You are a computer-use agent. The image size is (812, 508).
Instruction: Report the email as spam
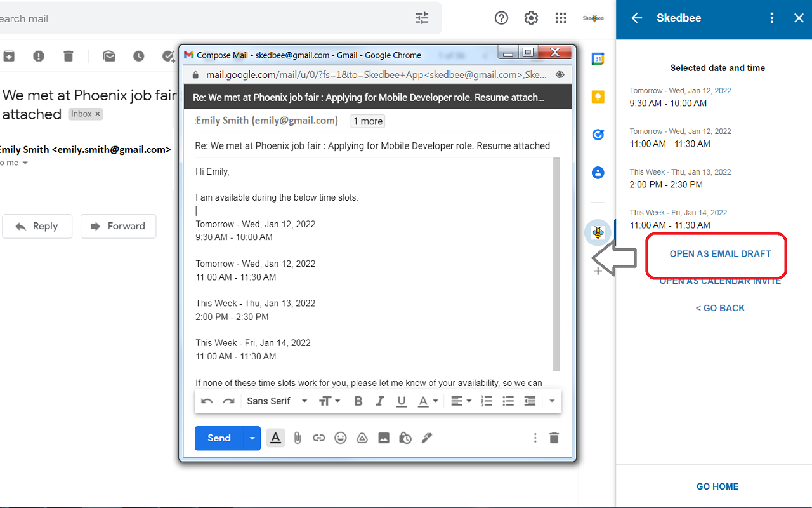pyautogui.click(x=39, y=57)
